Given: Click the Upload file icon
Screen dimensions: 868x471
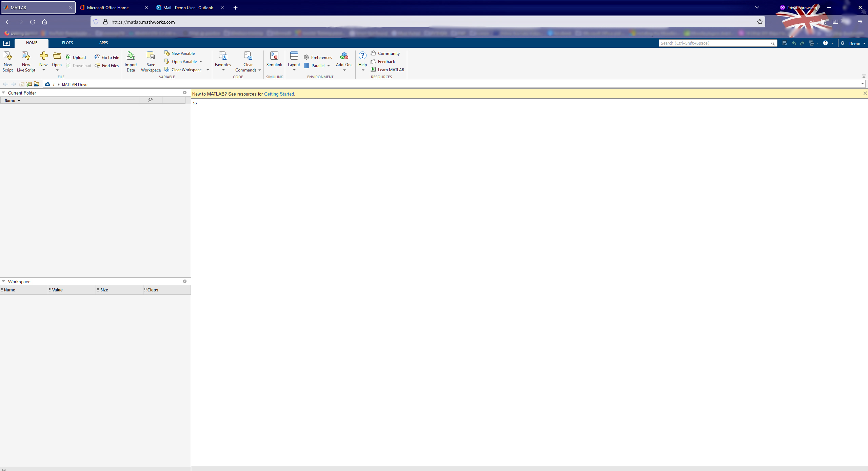Looking at the screenshot, I should coord(68,57).
